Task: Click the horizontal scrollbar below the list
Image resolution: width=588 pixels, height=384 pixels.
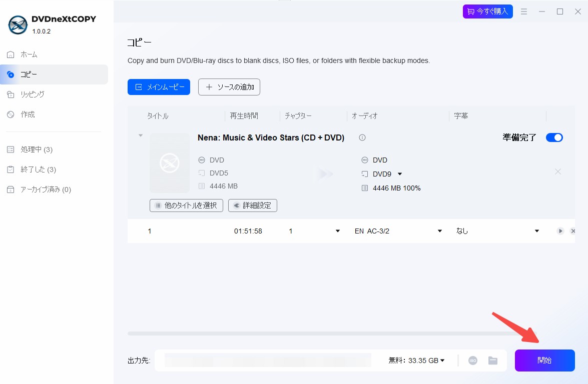Action: tap(332, 333)
